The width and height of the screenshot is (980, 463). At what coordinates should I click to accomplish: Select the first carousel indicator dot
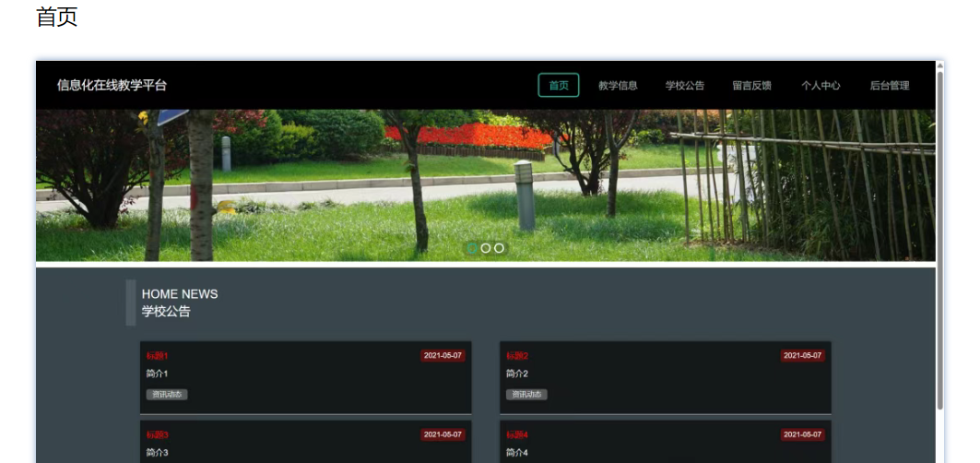pos(473,248)
